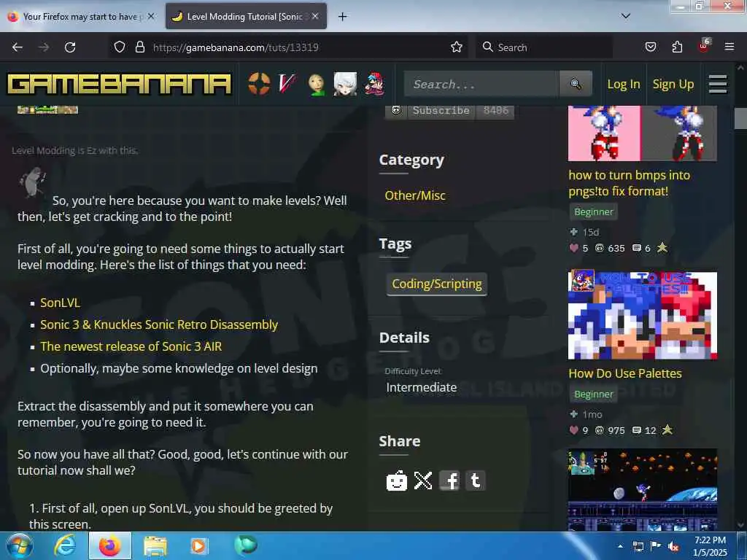747x560 pixels.
Task: Click the page vertical scrollbar thumb
Action: point(740,118)
